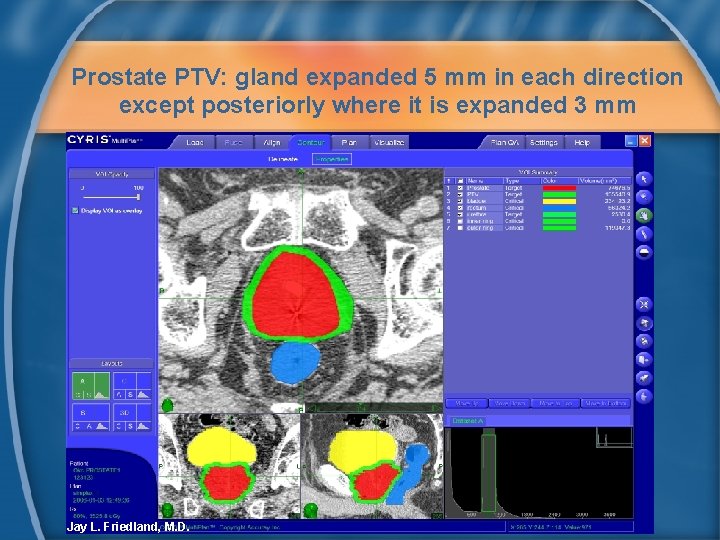Click the page with arrow export icon

(x=644, y=360)
